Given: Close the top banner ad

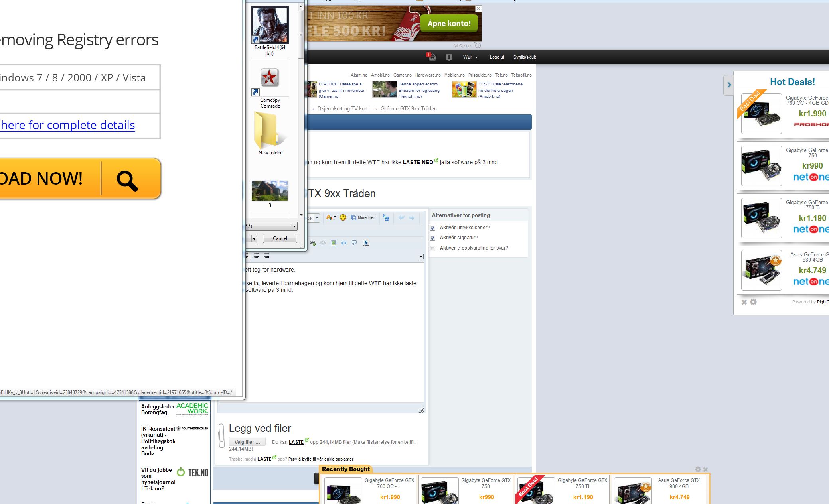Looking at the screenshot, I should 478,8.
